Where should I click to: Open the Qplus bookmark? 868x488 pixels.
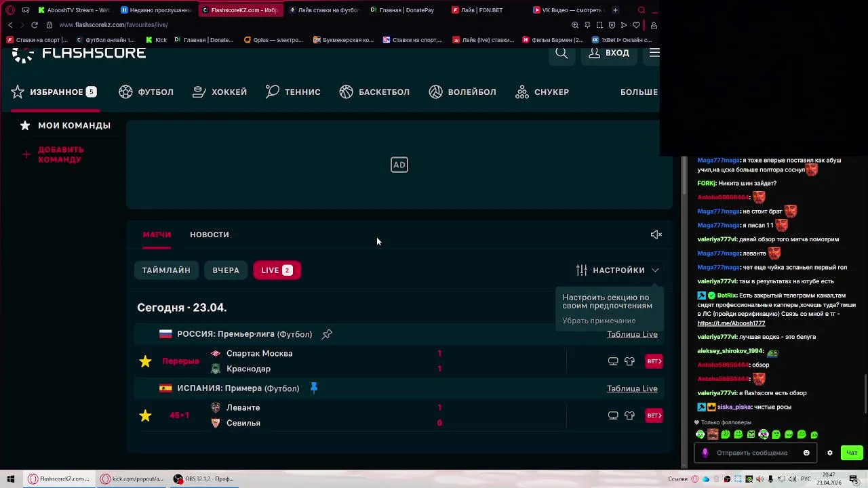[x=273, y=40]
